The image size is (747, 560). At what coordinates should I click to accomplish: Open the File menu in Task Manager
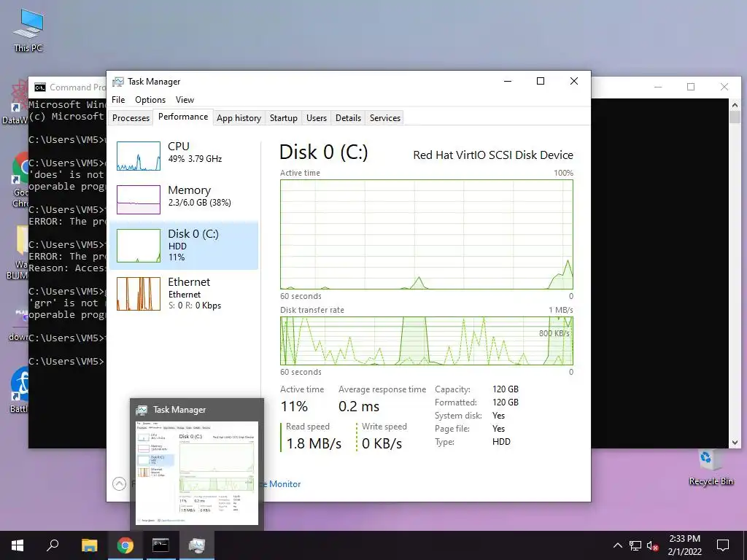[118, 99]
